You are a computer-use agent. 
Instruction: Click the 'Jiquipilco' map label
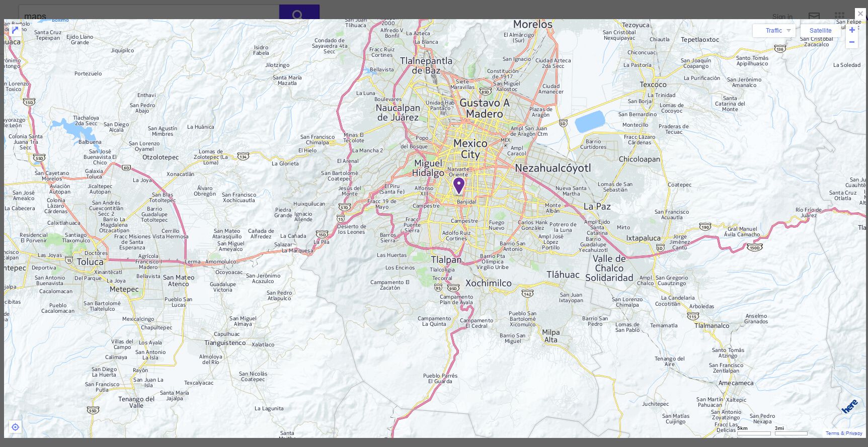[x=122, y=50]
